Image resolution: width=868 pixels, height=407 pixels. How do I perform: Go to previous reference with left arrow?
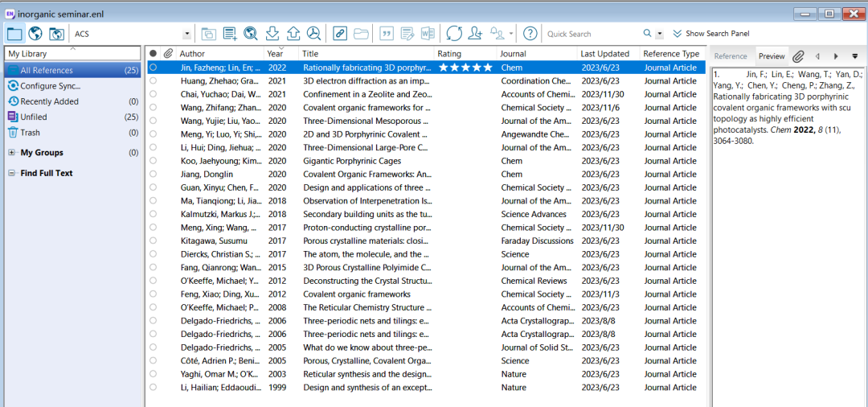tap(817, 56)
